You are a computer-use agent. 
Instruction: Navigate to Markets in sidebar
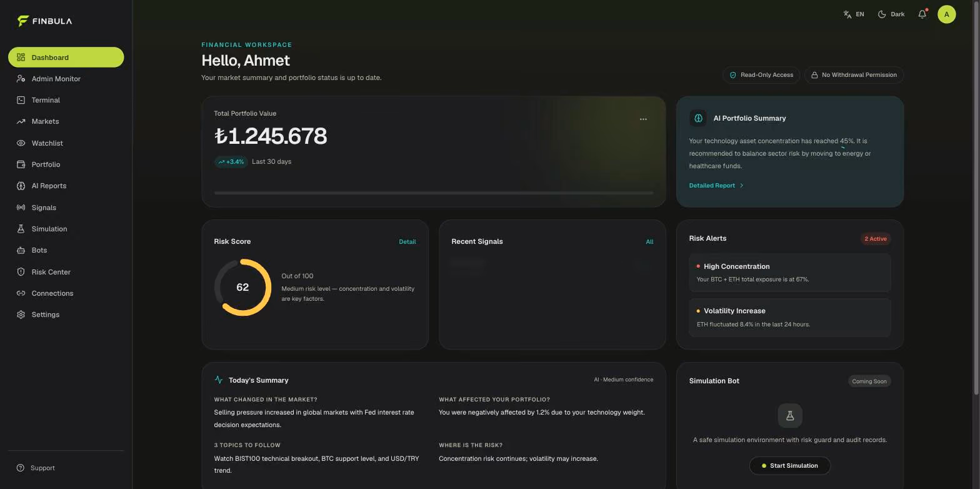pyautogui.click(x=66, y=121)
